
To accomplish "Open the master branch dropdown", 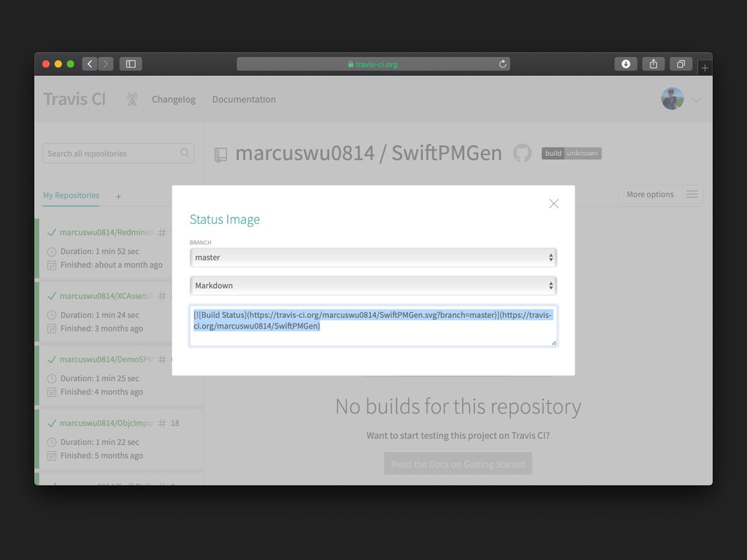I will coord(373,257).
